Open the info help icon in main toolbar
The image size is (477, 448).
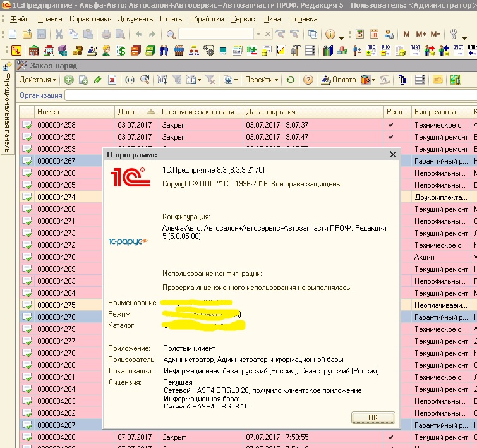330,34
